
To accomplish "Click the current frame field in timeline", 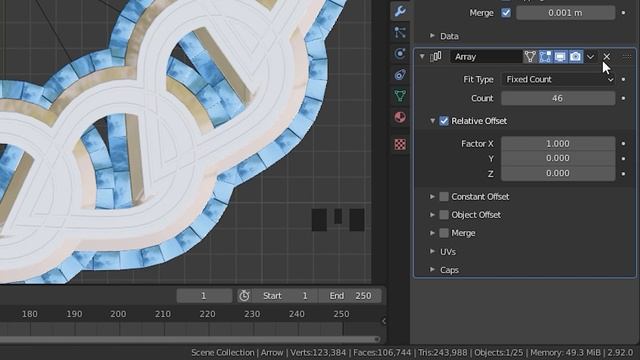I will pyautogui.click(x=204, y=296).
